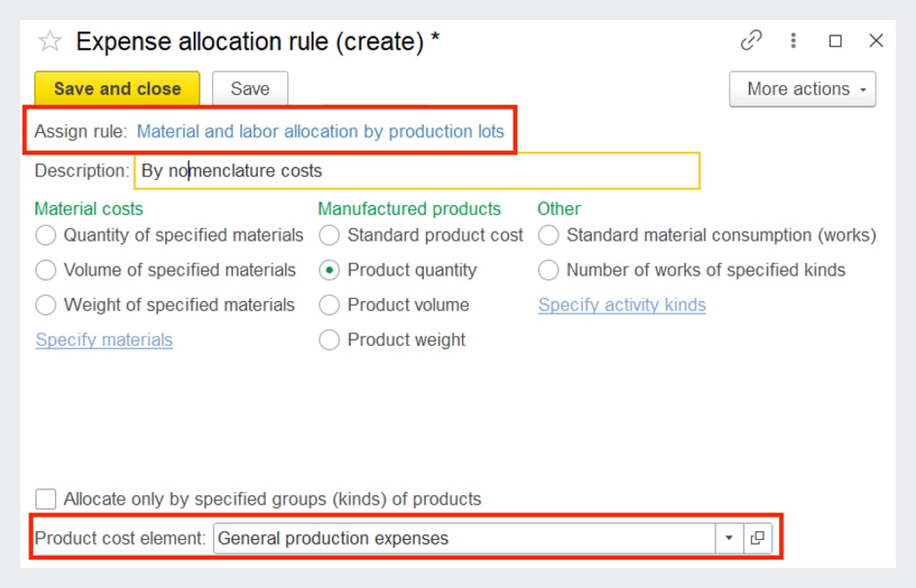Choose Volume of specified materials radio
The image size is (916, 588).
click(x=45, y=270)
